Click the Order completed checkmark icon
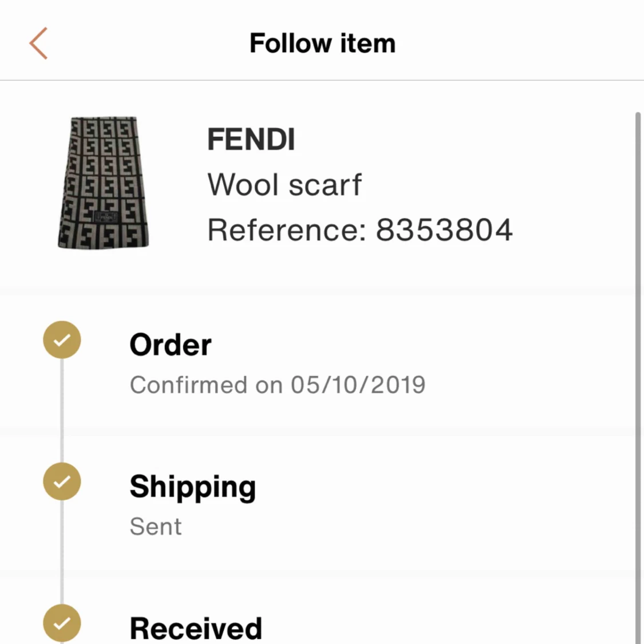The width and height of the screenshot is (644, 644). [62, 339]
